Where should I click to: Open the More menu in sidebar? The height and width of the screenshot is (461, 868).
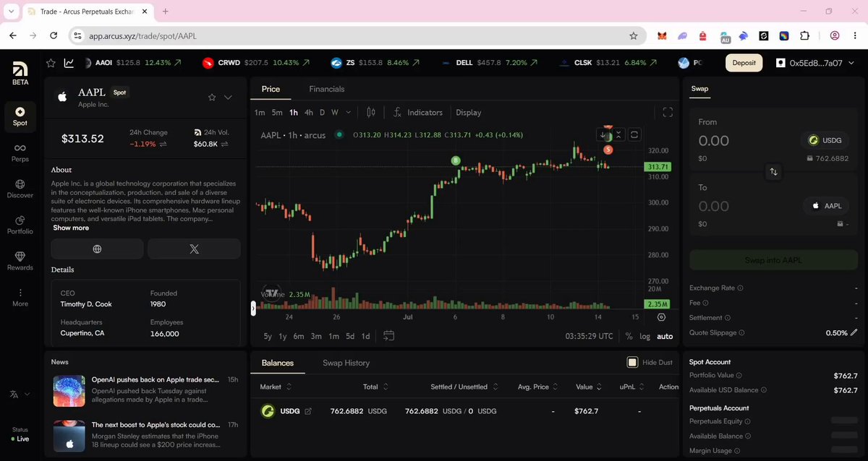(20, 297)
